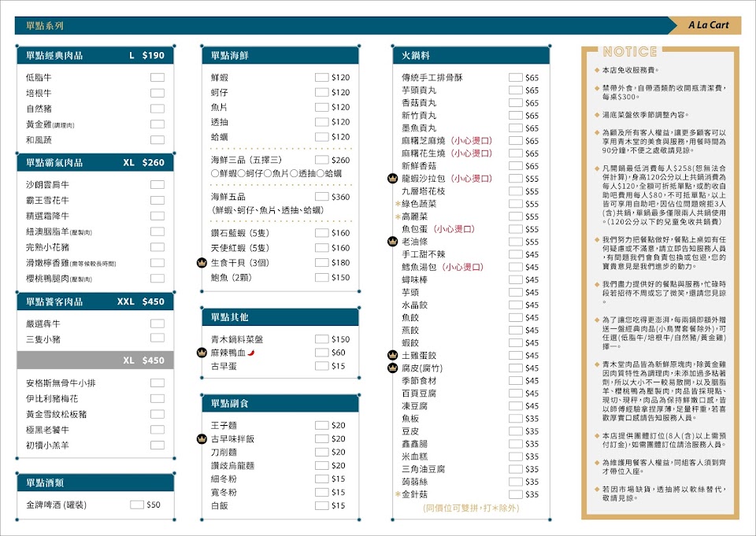This screenshot has width=756, height=536.
Task: Tick the checkbox for 傳統手工排骨酥
Action: pyautogui.click(x=515, y=78)
